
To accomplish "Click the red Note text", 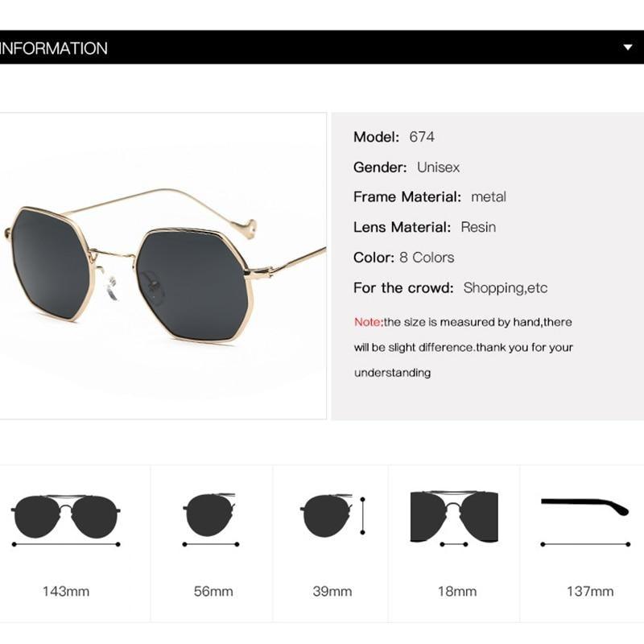I will pos(366,321).
